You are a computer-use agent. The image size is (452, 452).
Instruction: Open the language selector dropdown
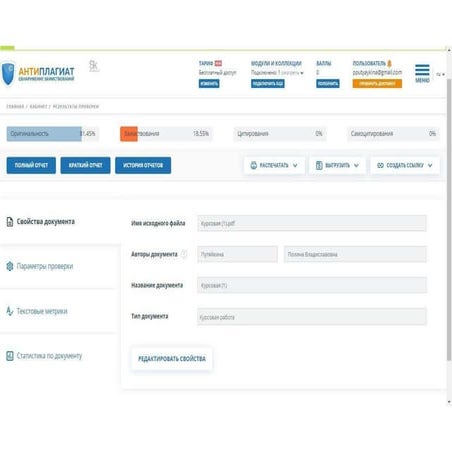pyautogui.click(x=440, y=74)
